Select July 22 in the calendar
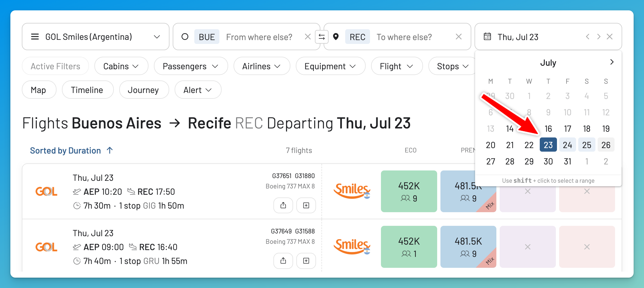The image size is (644, 288). (x=529, y=145)
